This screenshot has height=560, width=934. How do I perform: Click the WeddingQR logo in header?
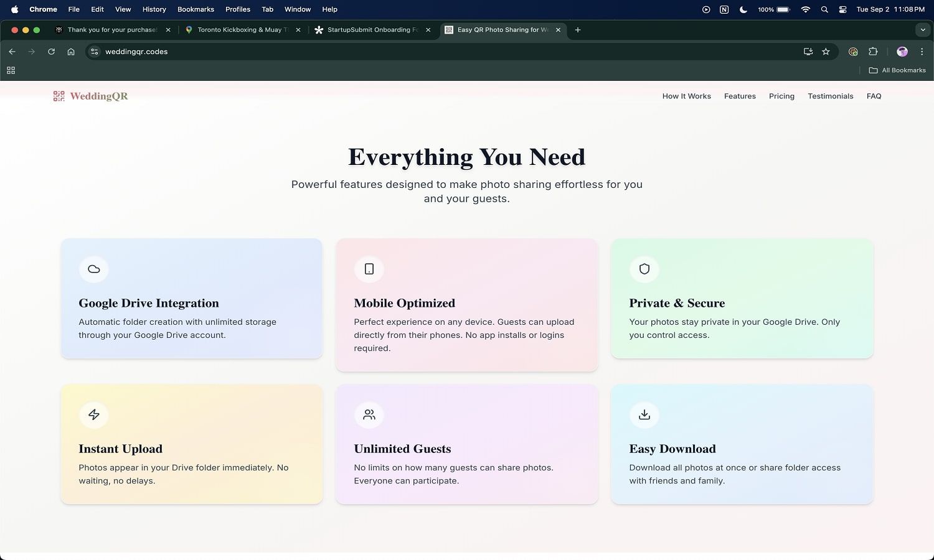pyautogui.click(x=91, y=96)
